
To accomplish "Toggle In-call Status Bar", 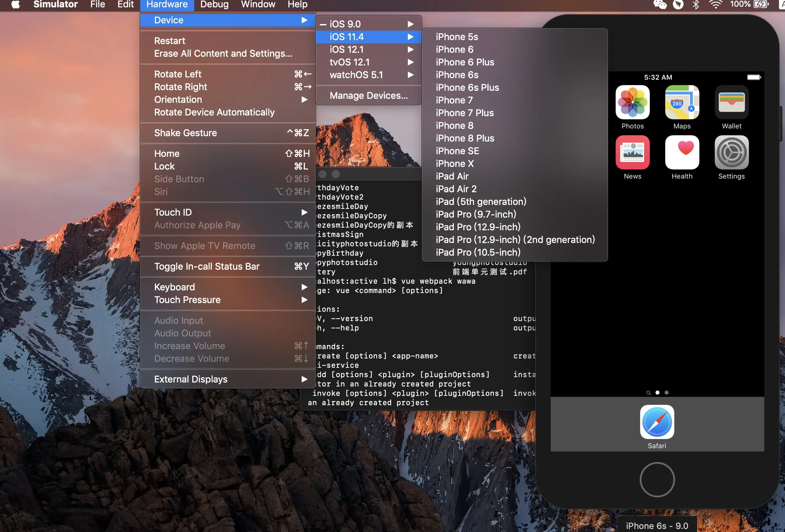I will point(206,266).
